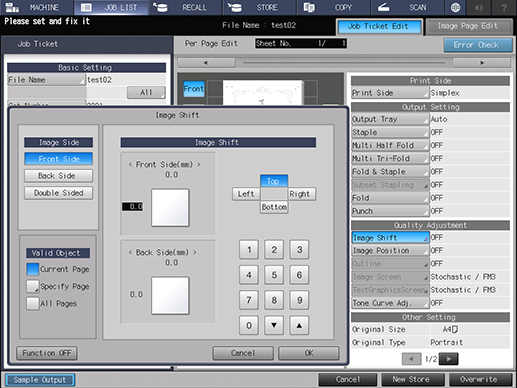This screenshot has height=388, width=517.
Task: Click Function OFF button
Action: [x=47, y=353]
